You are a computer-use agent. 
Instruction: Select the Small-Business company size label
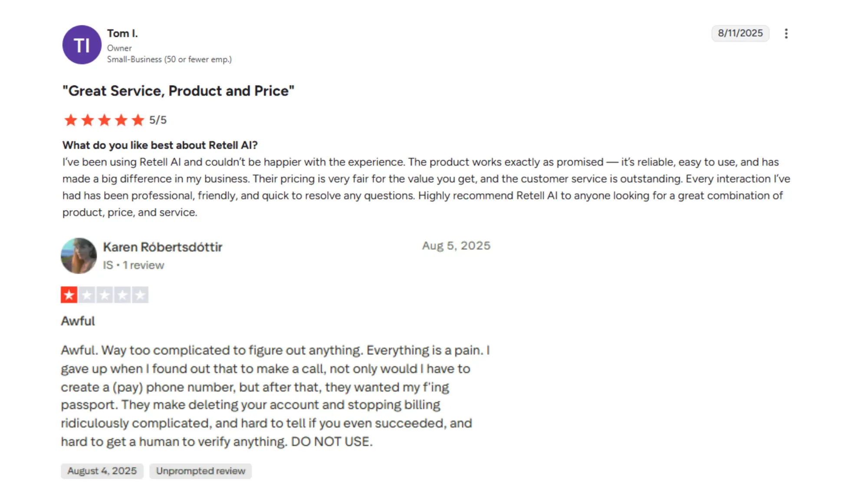[169, 59]
